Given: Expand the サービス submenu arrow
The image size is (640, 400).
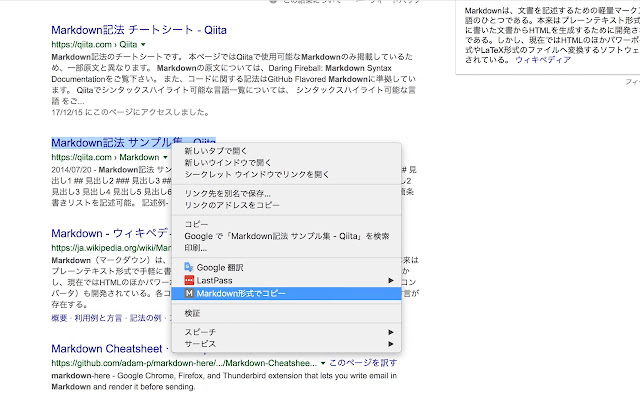Looking at the screenshot, I should (x=391, y=344).
